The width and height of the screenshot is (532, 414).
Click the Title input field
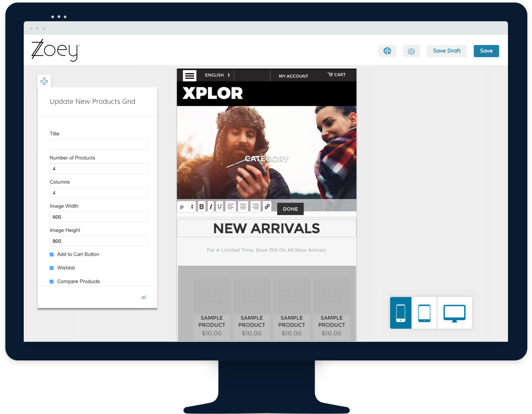[99, 144]
